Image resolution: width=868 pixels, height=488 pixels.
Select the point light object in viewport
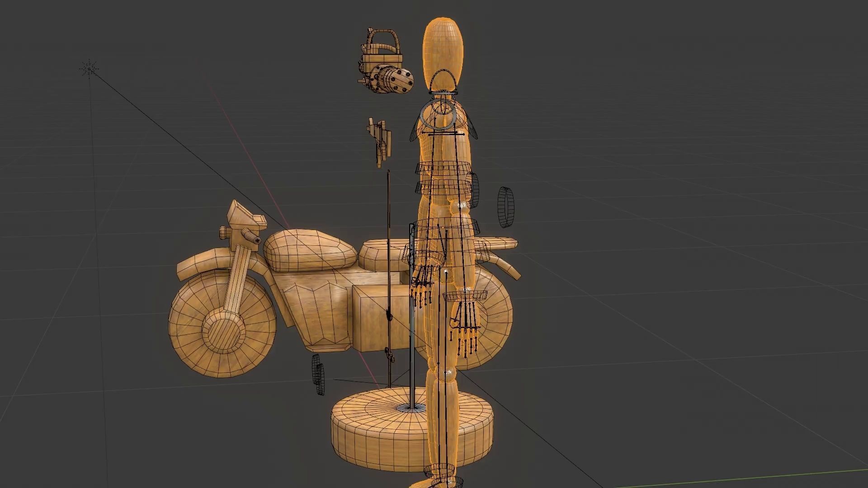coord(89,69)
